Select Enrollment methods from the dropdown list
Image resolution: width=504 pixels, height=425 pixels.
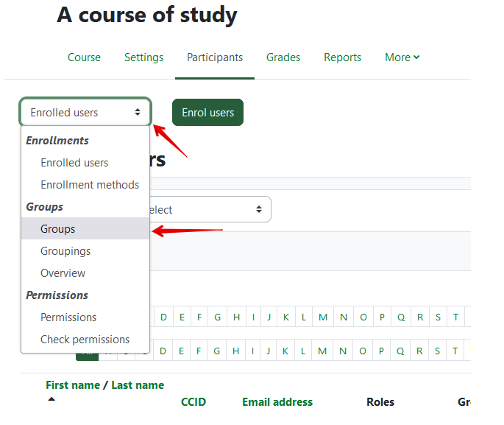click(x=89, y=185)
